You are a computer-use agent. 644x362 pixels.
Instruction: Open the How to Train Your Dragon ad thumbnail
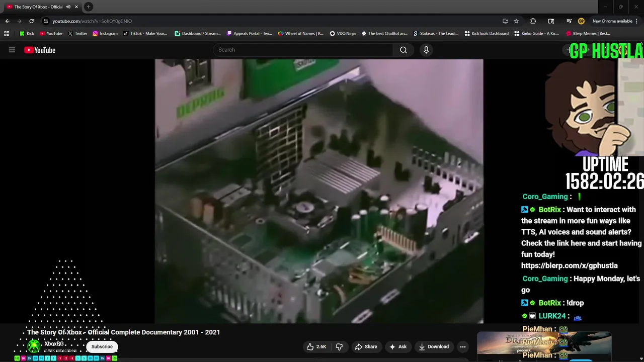(544, 343)
